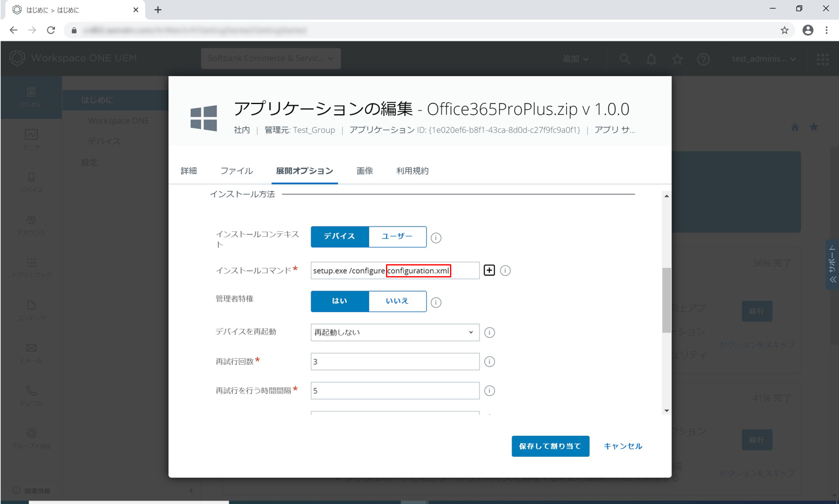Switch to the ファイル tab
The width and height of the screenshot is (839, 504).
tap(236, 171)
